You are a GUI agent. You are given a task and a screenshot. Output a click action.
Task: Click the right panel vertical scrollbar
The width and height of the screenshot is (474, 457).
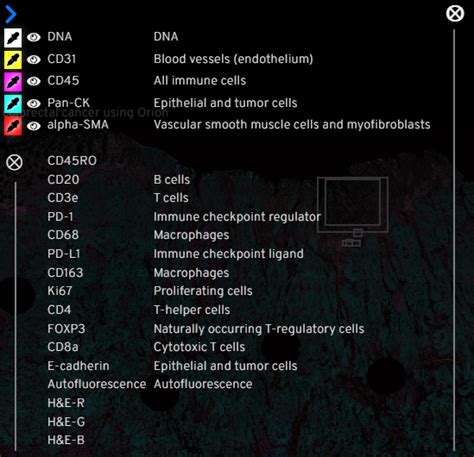(454, 240)
